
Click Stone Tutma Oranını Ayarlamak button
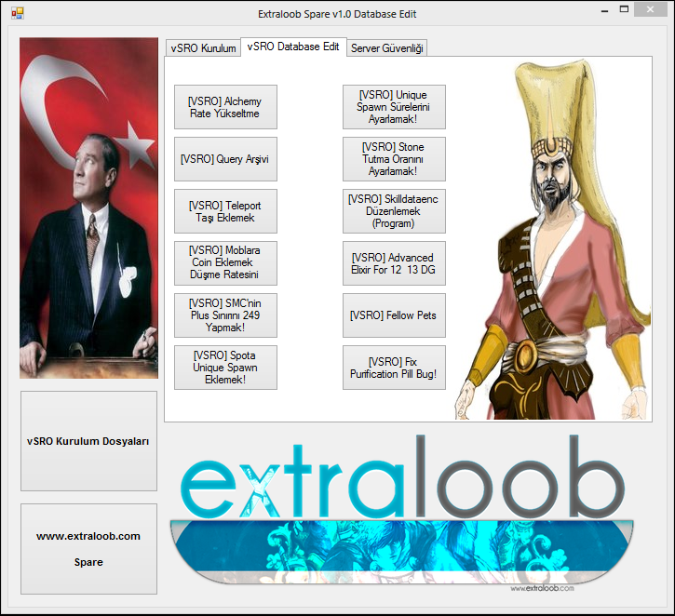tap(394, 159)
